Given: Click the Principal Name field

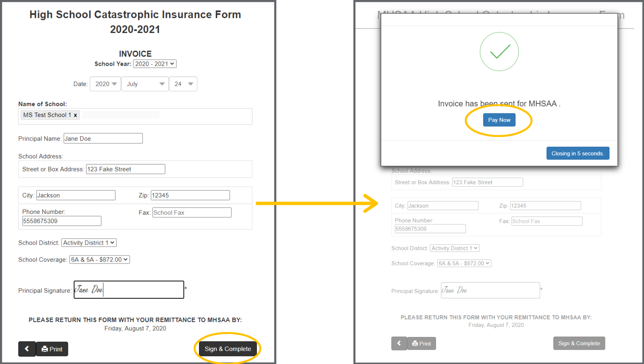Looking at the screenshot, I should [x=103, y=138].
